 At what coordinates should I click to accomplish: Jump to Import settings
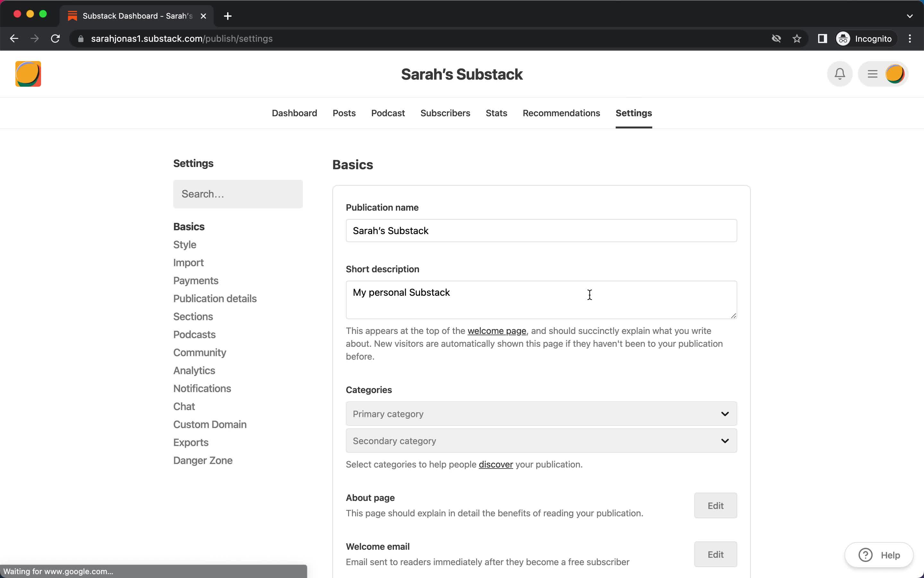[189, 263]
